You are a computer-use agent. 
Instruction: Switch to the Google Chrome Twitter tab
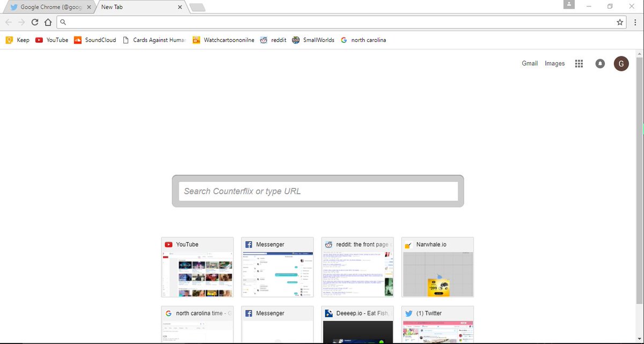point(49,8)
